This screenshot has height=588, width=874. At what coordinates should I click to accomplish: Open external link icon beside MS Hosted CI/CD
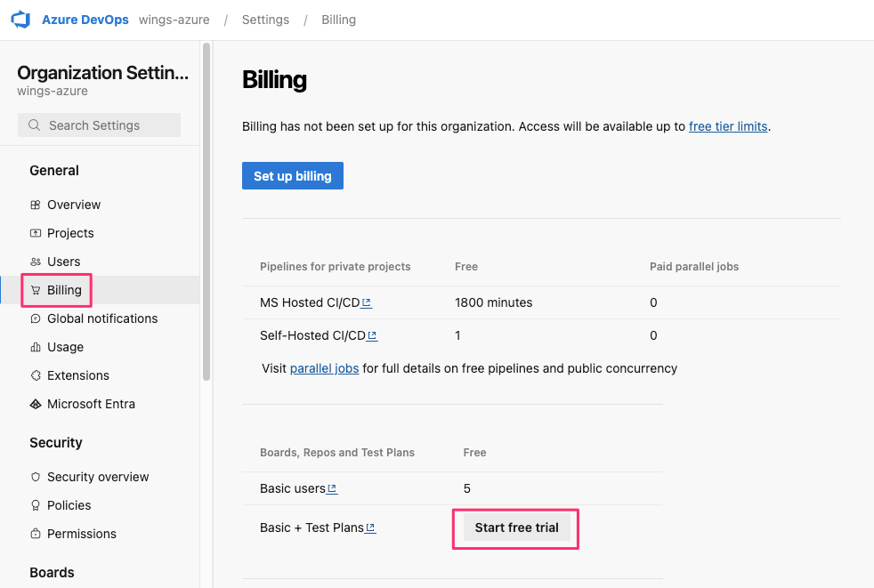point(367,302)
